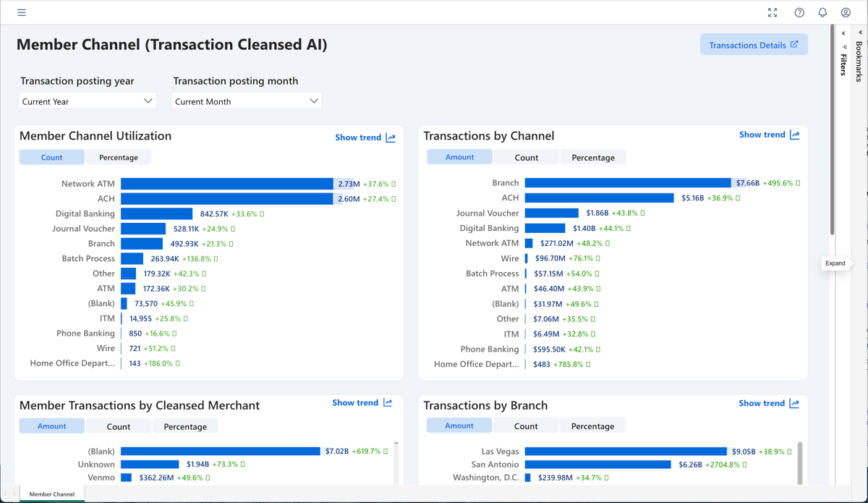The image size is (868, 503).
Task: Open the help question mark icon
Action: pyautogui.click(x=799, y=12)
